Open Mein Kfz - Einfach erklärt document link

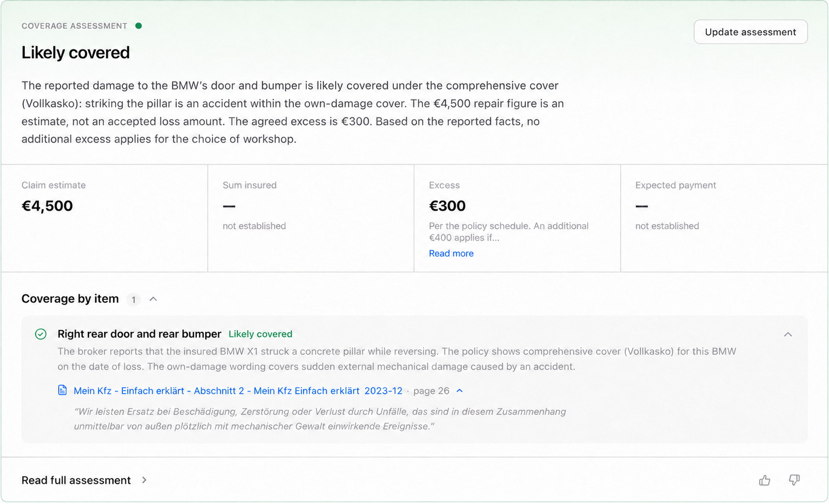pyautogui.click(x=238, y=391)
